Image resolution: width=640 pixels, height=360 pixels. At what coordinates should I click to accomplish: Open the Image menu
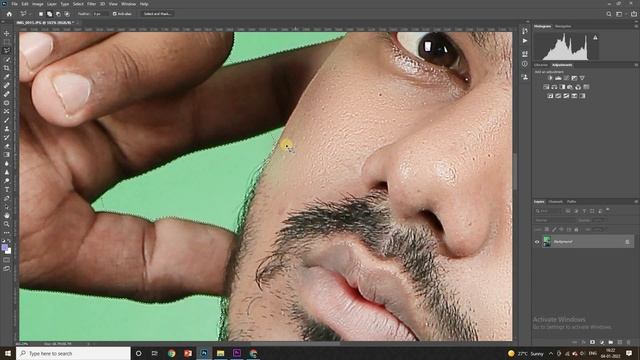(x=38, y=4)
